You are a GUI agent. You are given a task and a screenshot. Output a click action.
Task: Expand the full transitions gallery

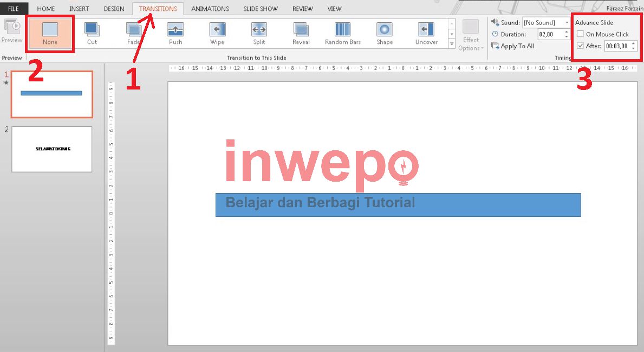451,43
